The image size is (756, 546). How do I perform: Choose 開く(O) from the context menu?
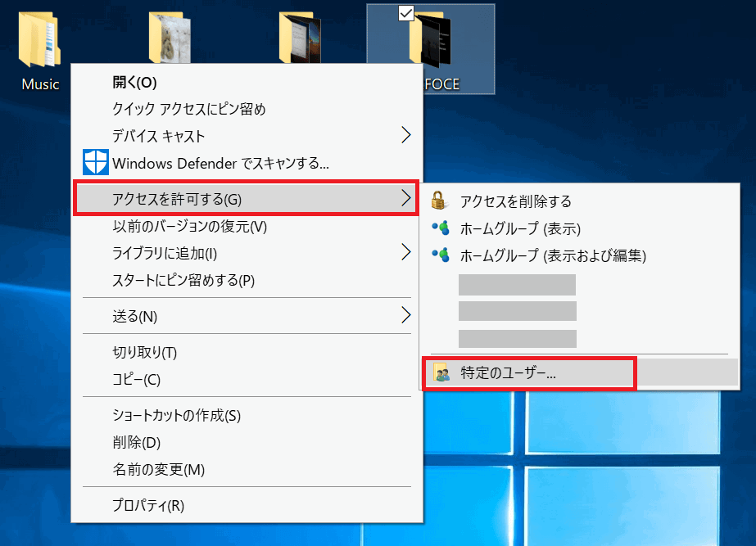[x=247, y=83]
